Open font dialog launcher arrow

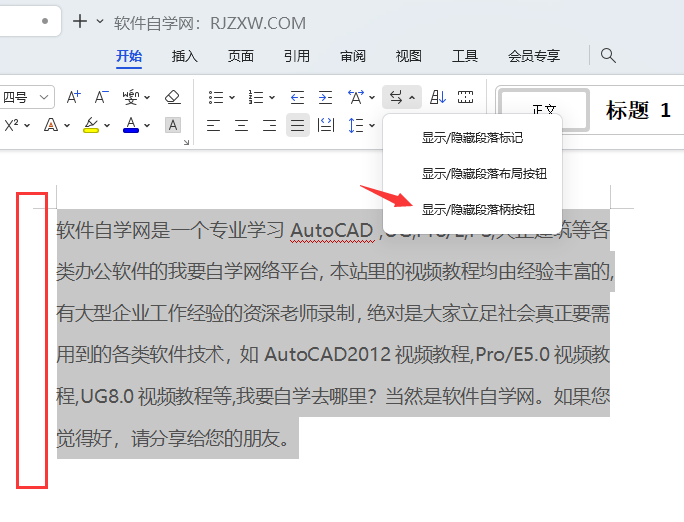(x=186, y=142)
